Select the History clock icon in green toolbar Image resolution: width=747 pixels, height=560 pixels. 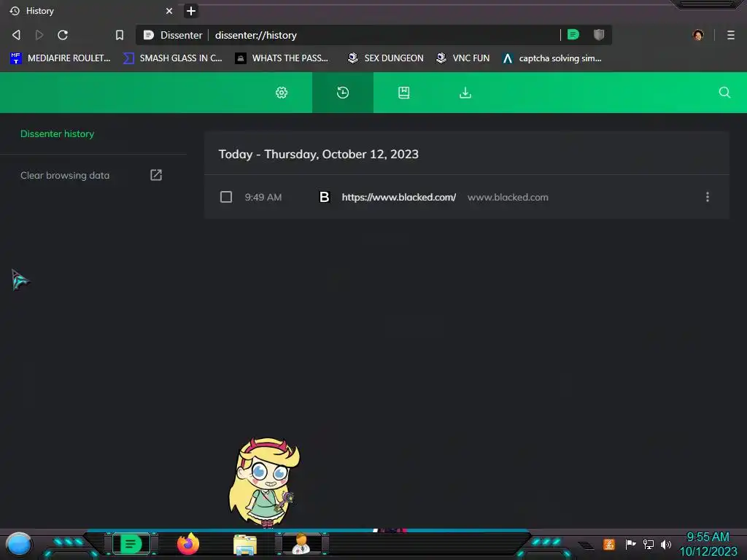343,93
